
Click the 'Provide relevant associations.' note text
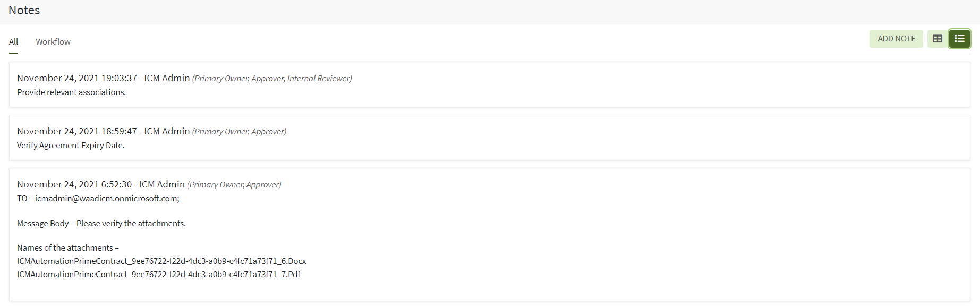[71, 92]
